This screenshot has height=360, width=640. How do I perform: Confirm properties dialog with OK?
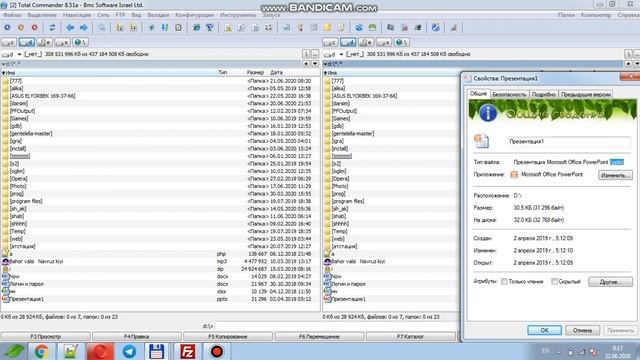point(544,330)
